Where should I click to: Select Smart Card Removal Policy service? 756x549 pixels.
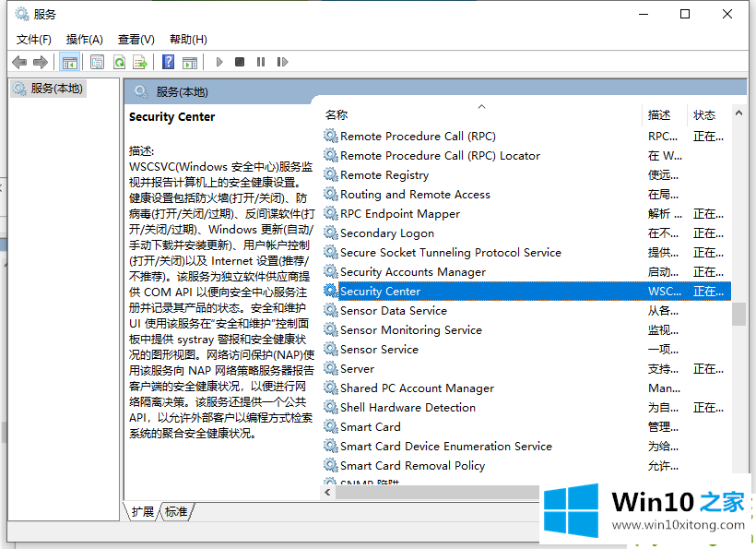point(526,465)
